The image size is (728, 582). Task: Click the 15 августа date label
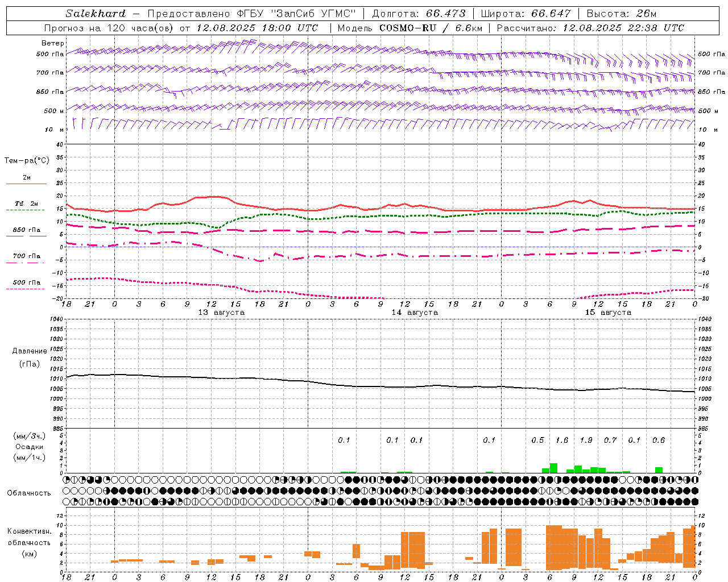pos(608,313)
